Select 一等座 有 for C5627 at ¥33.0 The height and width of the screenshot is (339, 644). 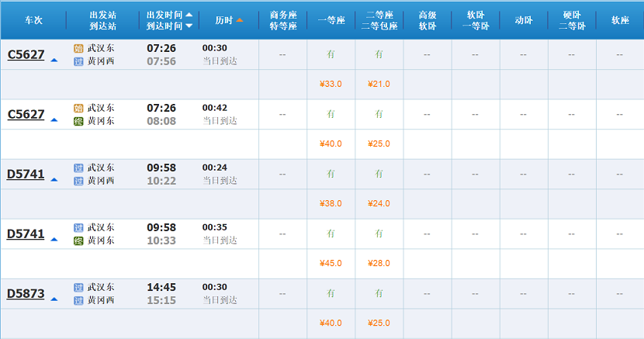331,54
